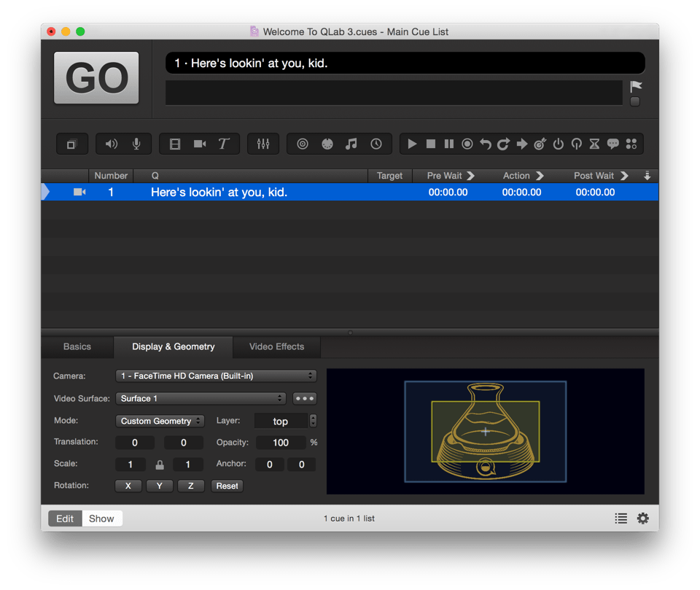Image resolution: width=700 pixels, height=590 pixels.
Task: Add a Text cue with the T icon
Action: click(x=224, y=144)
